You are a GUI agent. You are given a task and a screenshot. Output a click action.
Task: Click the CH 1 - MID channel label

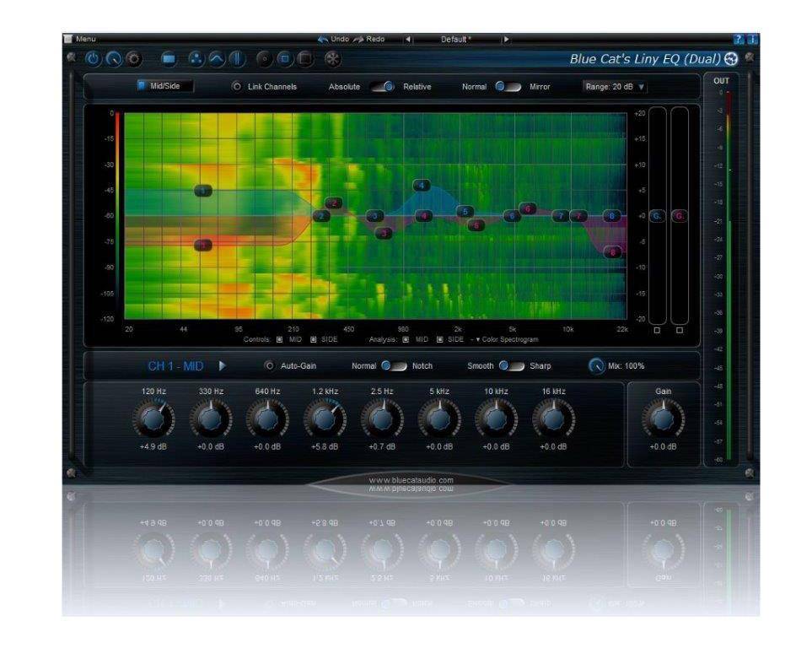coord(175,366)
